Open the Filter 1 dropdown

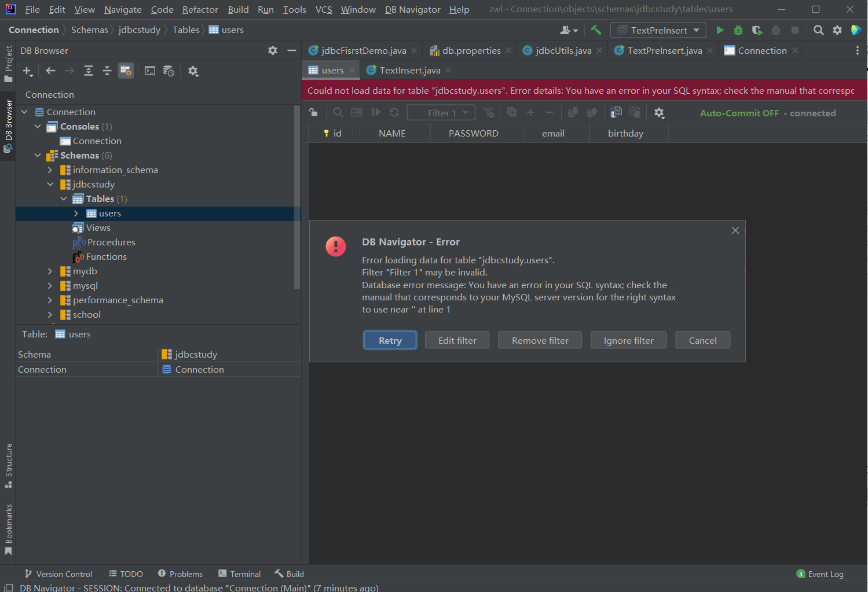441,113
